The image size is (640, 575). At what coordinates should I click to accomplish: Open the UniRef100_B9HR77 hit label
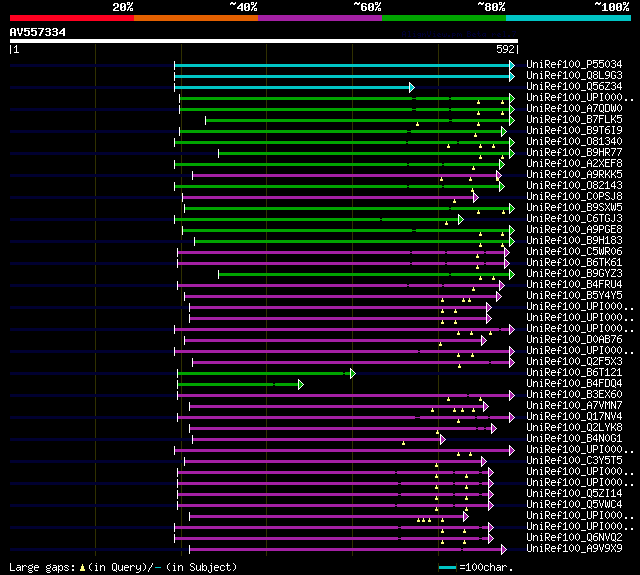(x=574, y=152)
